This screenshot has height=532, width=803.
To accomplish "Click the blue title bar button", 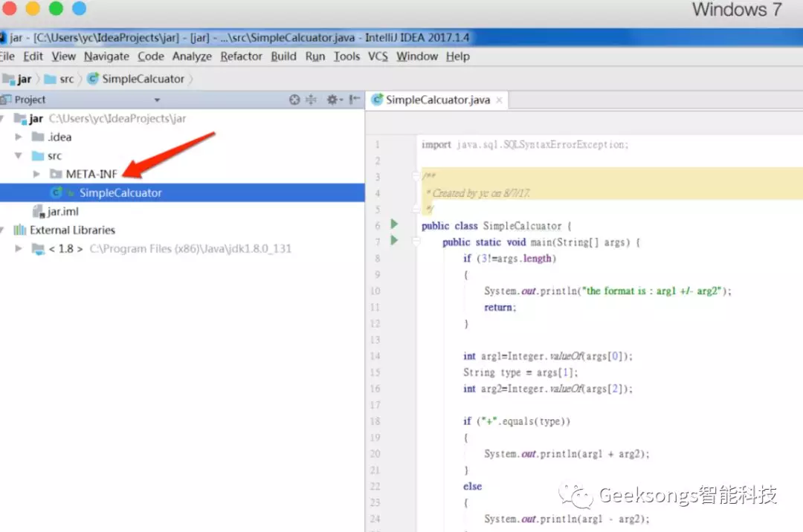I will pyautogui.click(x=79, y=8).
